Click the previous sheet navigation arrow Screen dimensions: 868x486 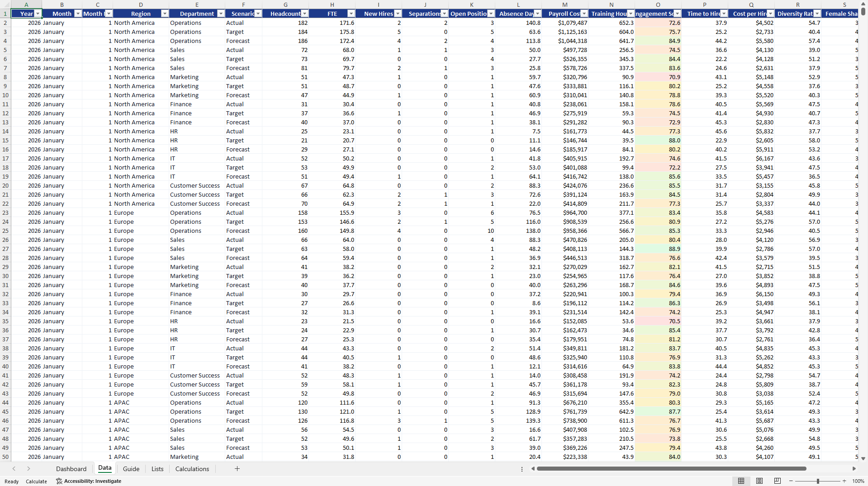pos(14,469)
